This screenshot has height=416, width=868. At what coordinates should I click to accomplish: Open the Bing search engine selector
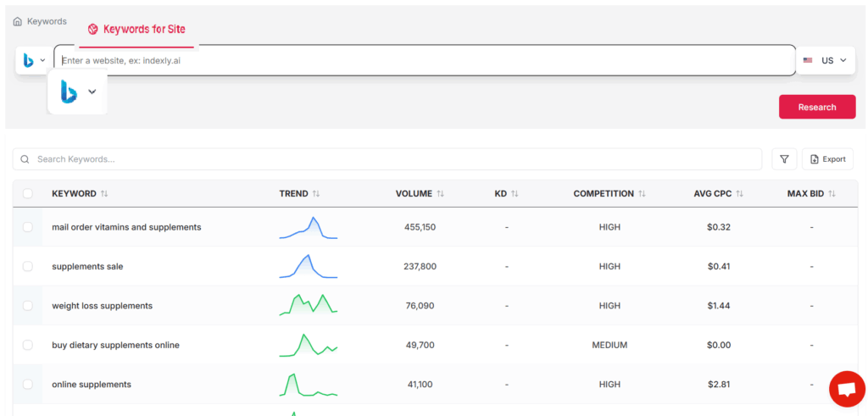[x=34, y=60]
